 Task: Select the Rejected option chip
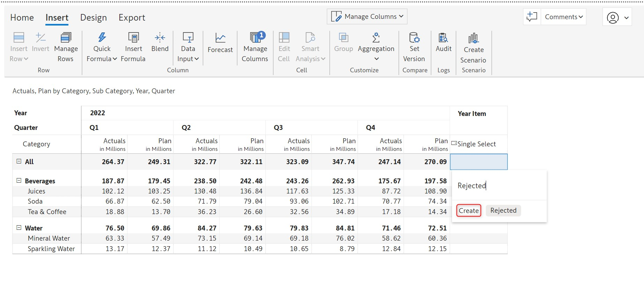pos(503,211)
